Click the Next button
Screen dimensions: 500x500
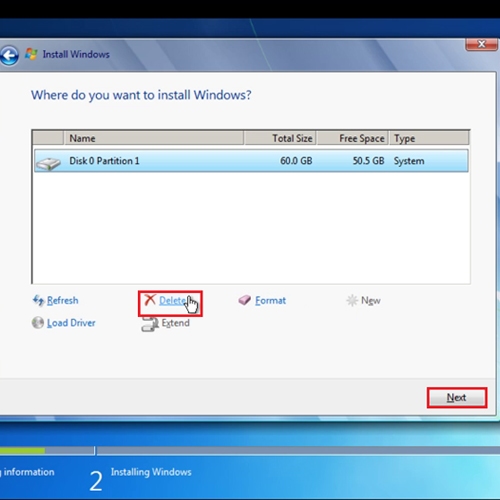pos(457,398)
